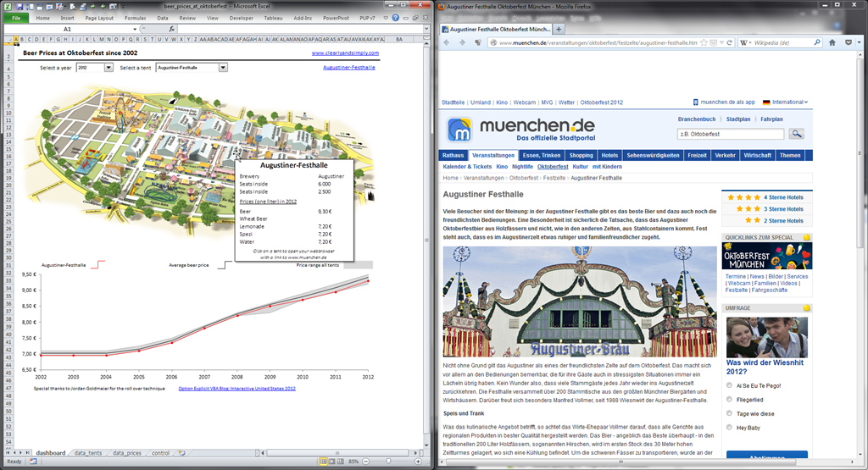
Task: Click the Save icon in Excel's quick access toolbar
Action: (x=20, y=7)
